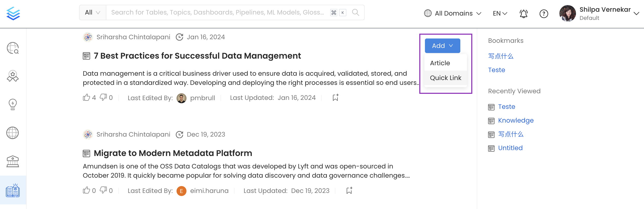Viewport: 644px width, 209px height.
Task: Open the Data Quality sidebar icon
Action: point(13,76)
